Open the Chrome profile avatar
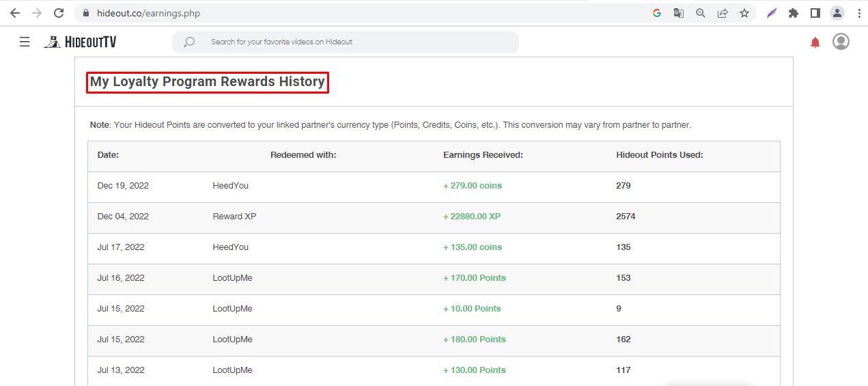This screenshot has height=386, width=868. coord(837,13)
